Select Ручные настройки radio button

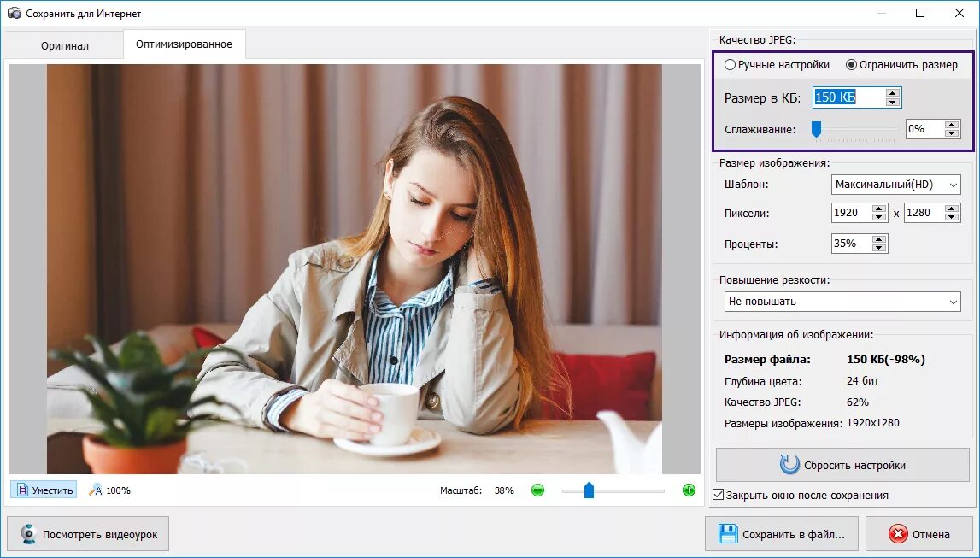777,64
